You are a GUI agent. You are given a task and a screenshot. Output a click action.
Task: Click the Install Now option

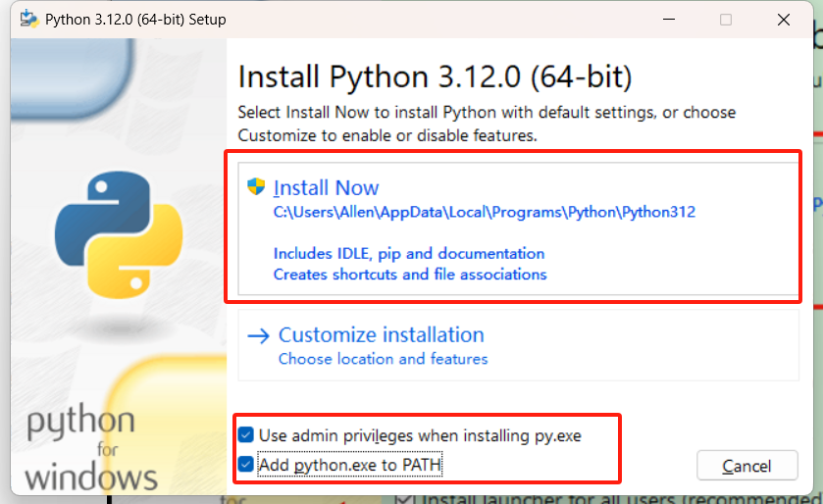pos(518,228)
